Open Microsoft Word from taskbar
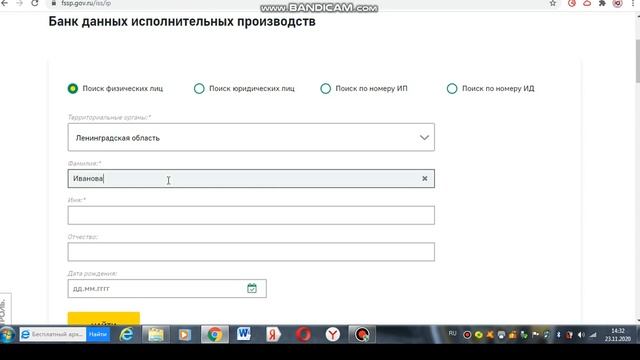The height and width of the screenshot is (360, 640). click(244, 335)
